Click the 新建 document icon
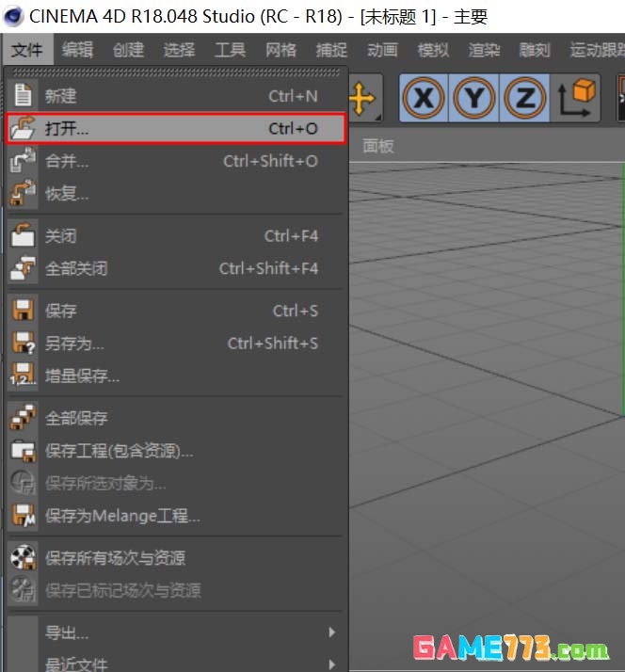 coord(23,95)
